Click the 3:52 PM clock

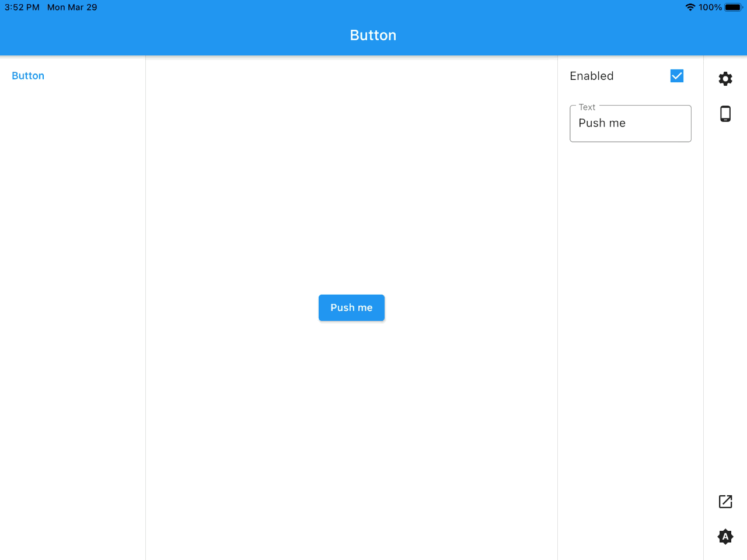22,8
